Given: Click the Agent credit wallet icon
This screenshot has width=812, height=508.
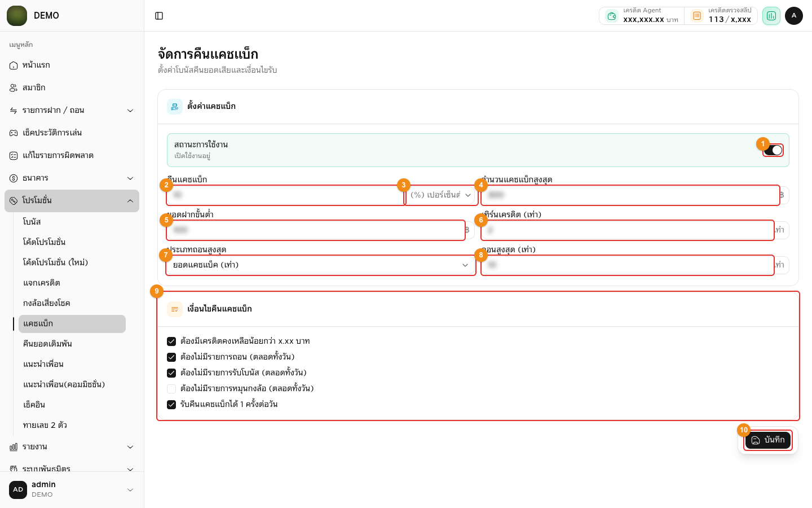Looking at the screenshot, I should 612,16.
